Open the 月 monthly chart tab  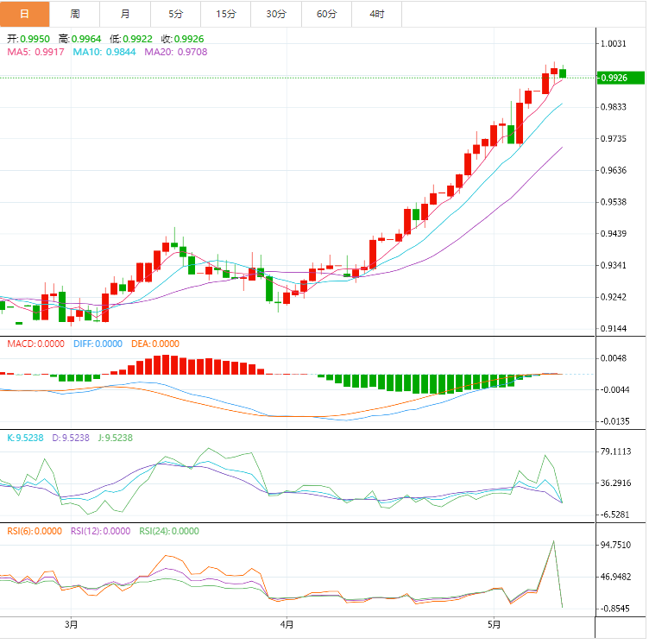pyautogui.click(x=126, y=14)
